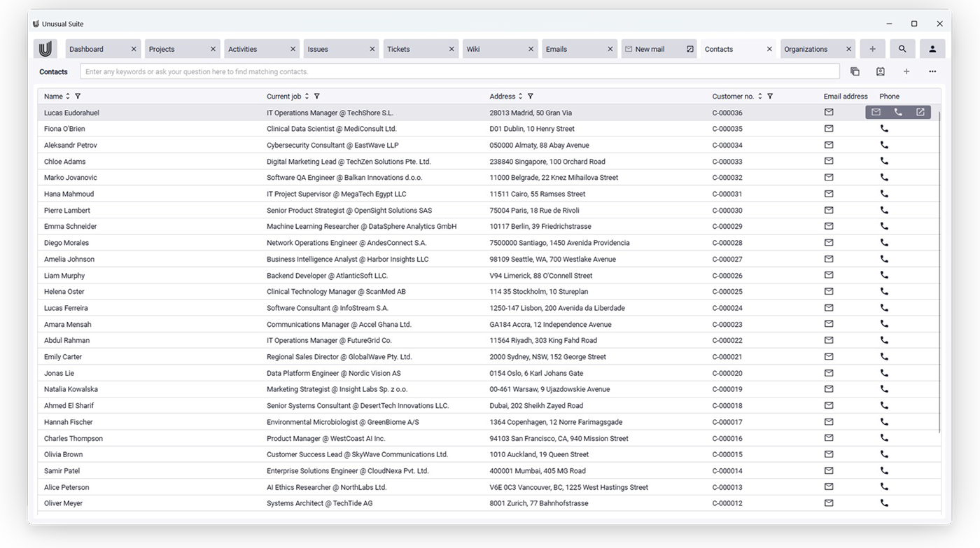Switch to the Organizations tab
980x548 pixels.
click(806, 49)
